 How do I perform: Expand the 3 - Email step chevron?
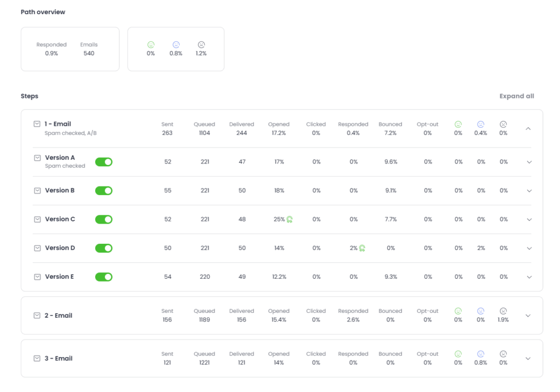pyautogui.click(x=528, y=359)
